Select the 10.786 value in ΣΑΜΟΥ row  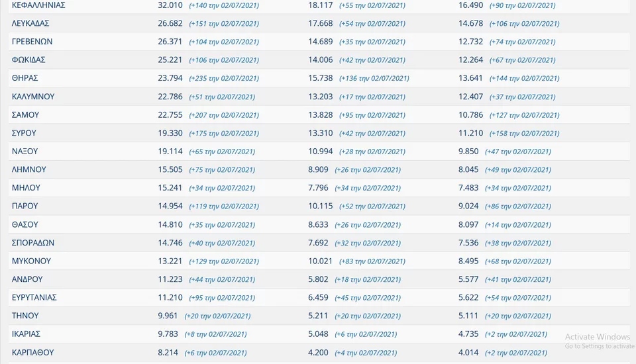click(470, 115)
